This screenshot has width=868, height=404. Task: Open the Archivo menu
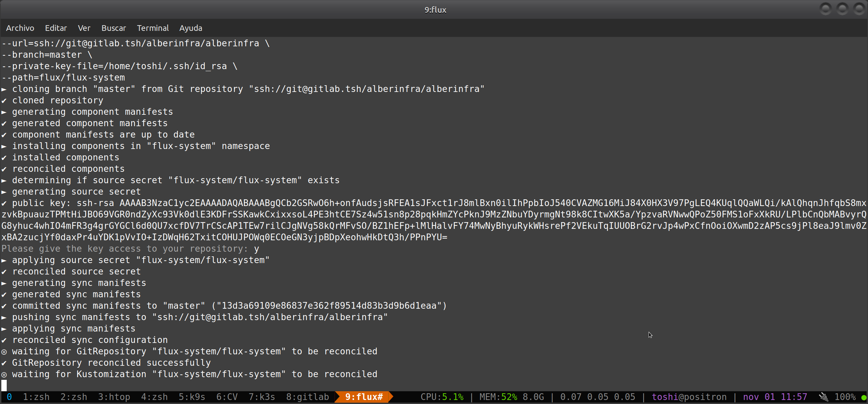(x=20, y=28)
